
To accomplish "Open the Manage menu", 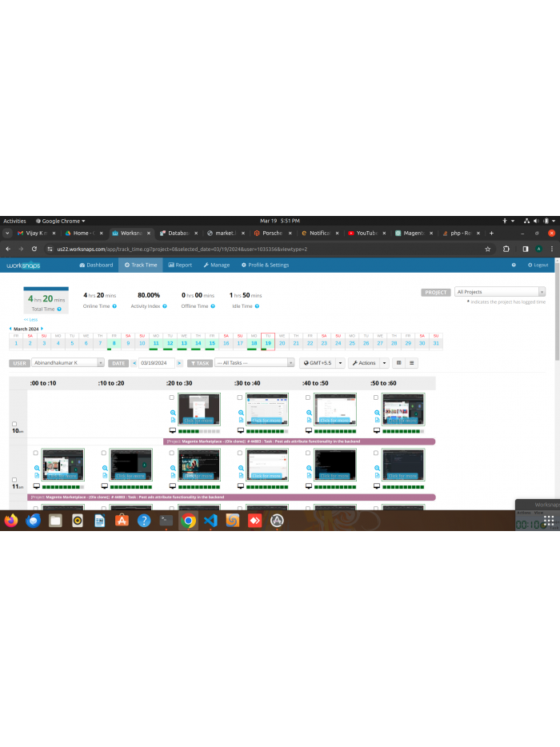I will [216, 265].
